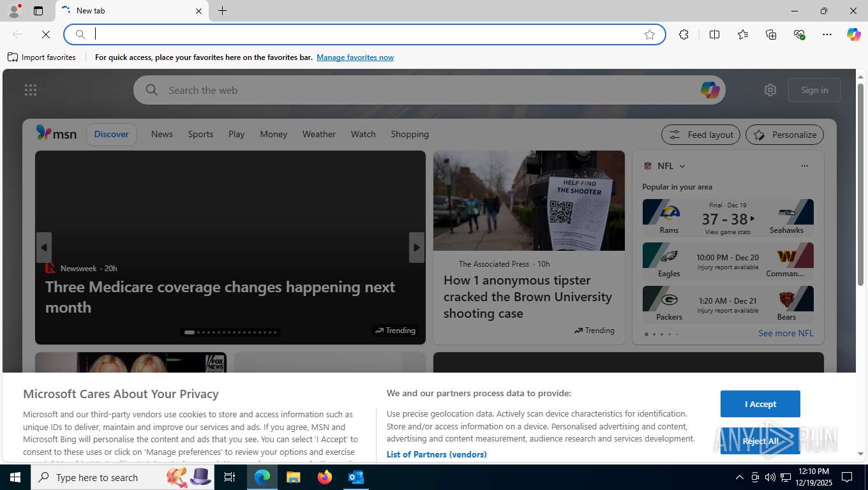Open Manage favorites now link

[355, 57]
